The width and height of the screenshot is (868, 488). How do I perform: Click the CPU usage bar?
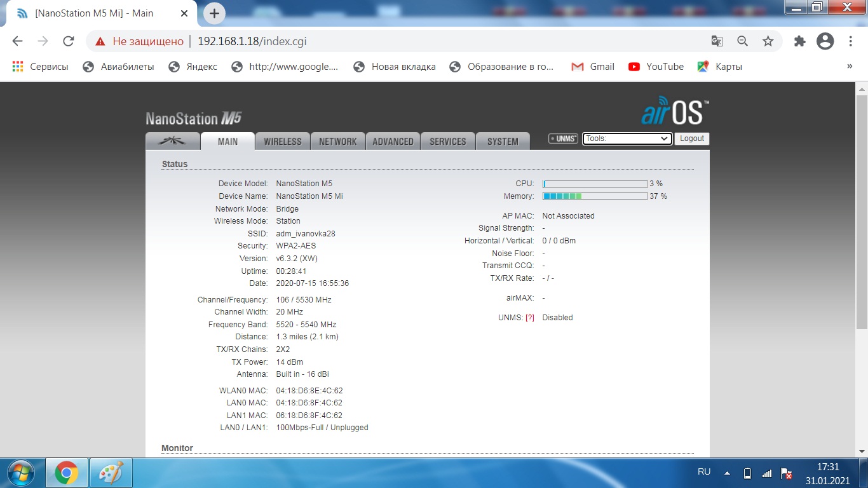pyautogui.click(x=595, y=184)
